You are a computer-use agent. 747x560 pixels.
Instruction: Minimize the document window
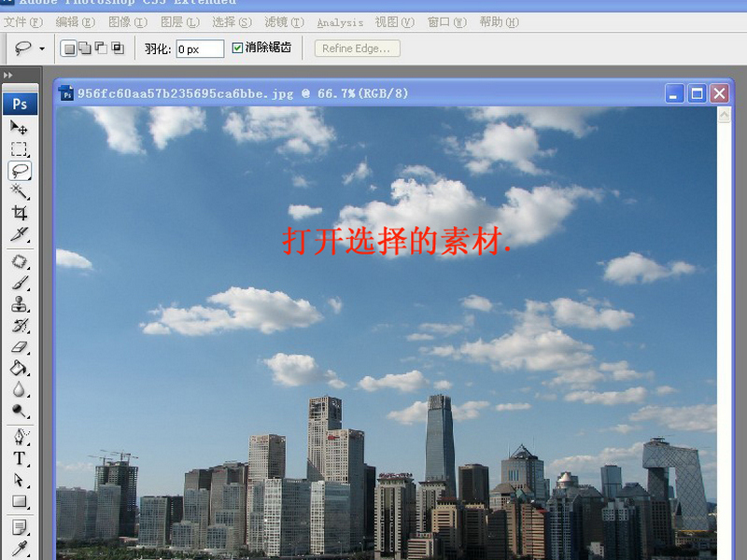point(674,93)
